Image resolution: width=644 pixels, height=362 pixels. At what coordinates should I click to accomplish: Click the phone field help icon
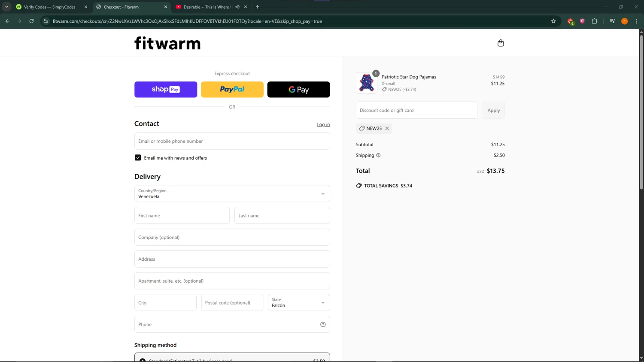[323, 324]
